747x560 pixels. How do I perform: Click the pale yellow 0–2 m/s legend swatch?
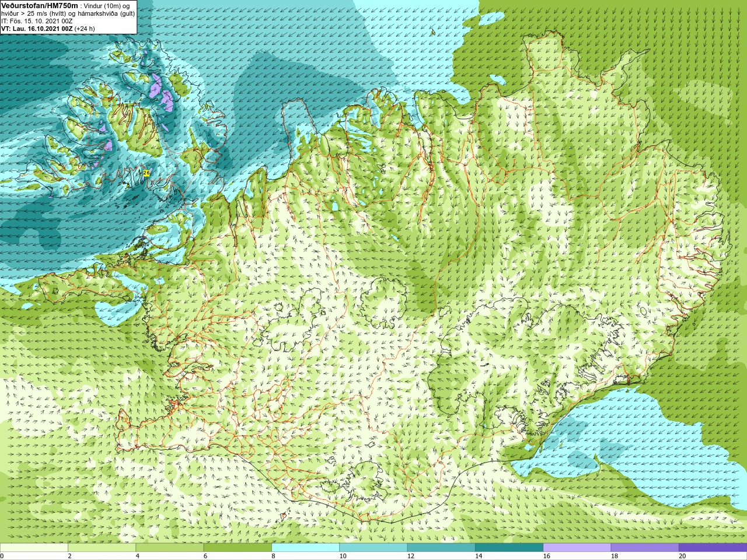coord(34,548)
